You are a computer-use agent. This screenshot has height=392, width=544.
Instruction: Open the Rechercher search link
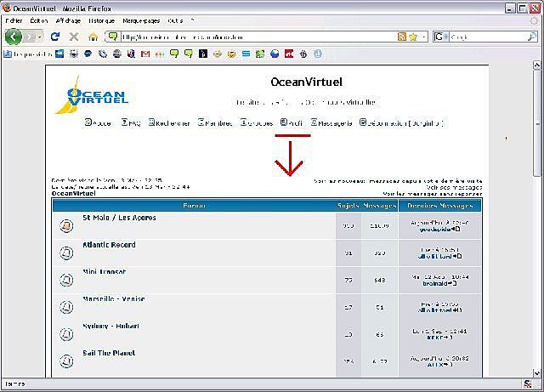pyautogui.click(x=169, y=122)
